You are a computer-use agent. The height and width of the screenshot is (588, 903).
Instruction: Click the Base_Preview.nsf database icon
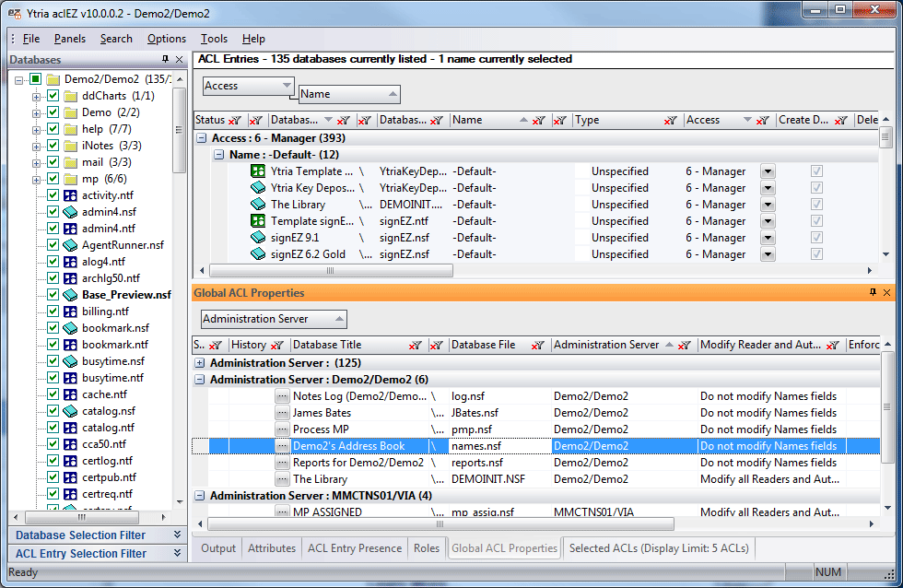pyautogui.click(x=70, y=295)
